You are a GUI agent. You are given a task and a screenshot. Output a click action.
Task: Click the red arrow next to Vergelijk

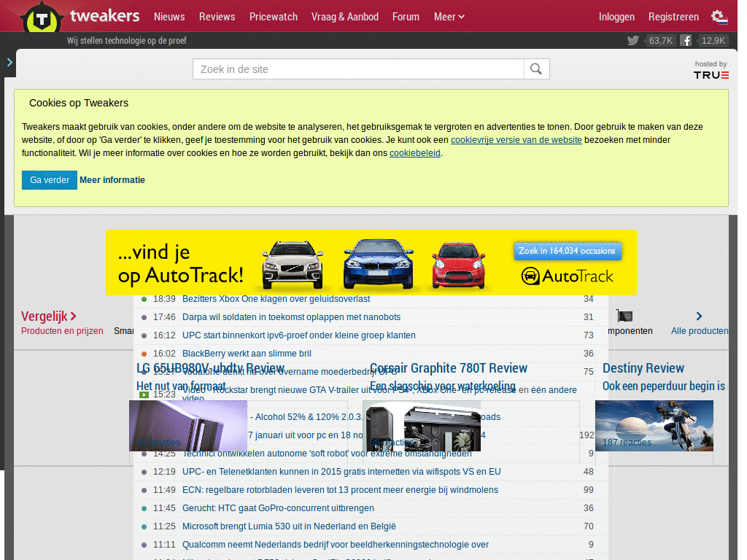(x=74, y=316)
